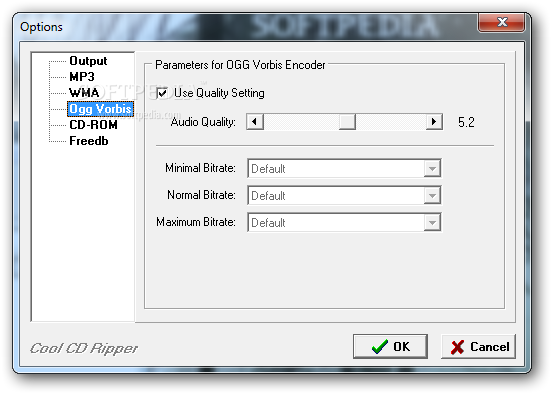Click the Audio Quality label
The width and height of the screenshot is (552, 394).
click(x=203, y=122)
